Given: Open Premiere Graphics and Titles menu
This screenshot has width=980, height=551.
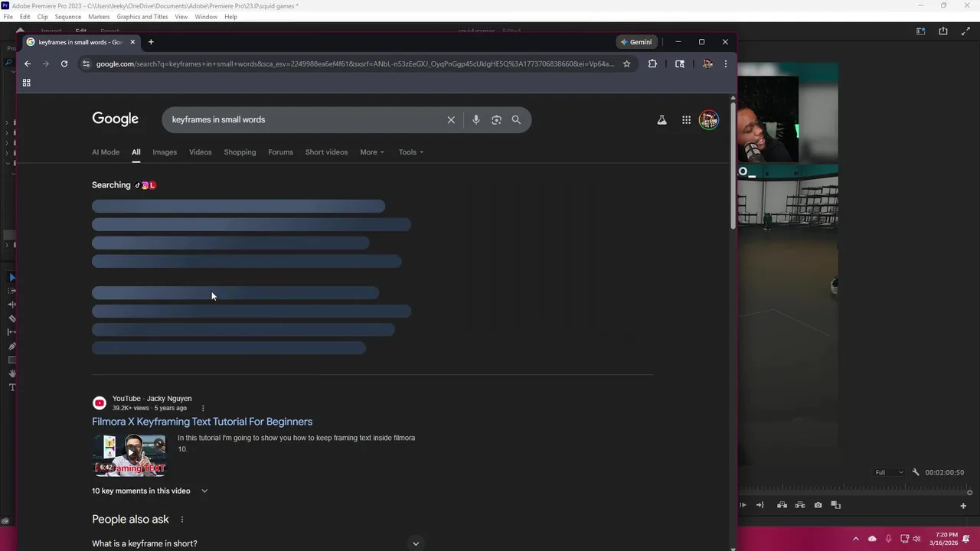Looking at the screenshot, I should coord(142,17).
